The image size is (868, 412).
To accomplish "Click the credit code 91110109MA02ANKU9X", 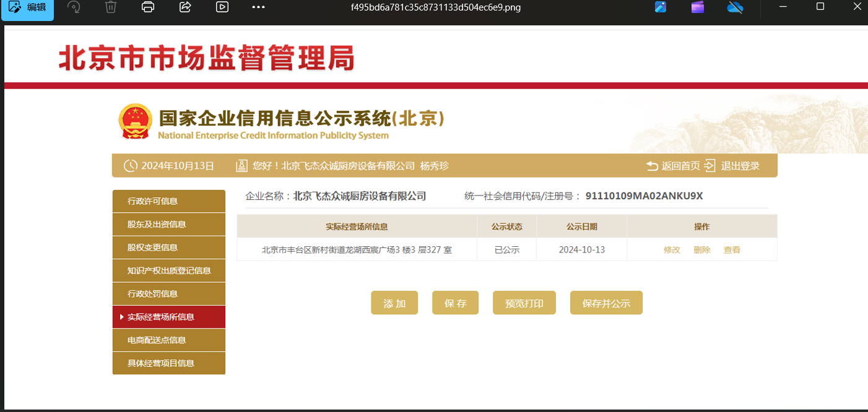I will (644, 196).
